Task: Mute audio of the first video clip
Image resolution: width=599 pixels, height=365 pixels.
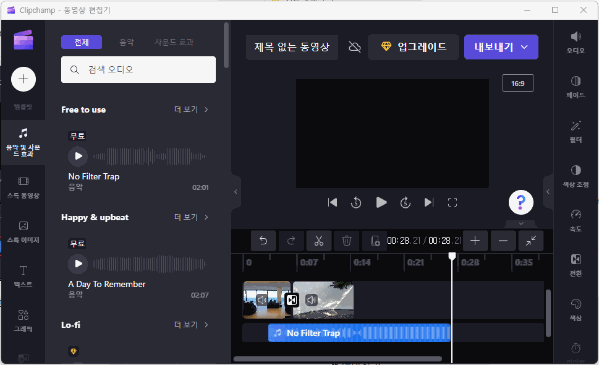Action: (x=262, y=300)
